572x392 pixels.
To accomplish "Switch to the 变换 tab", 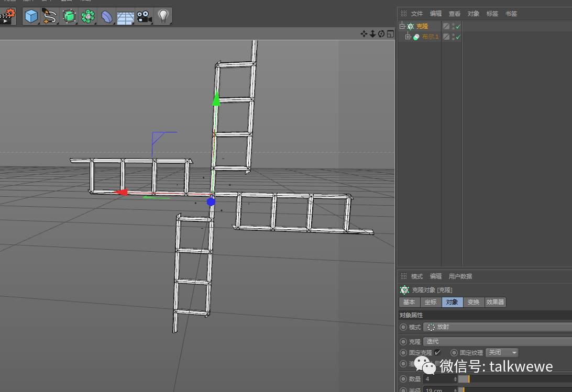I will point(474,302).
